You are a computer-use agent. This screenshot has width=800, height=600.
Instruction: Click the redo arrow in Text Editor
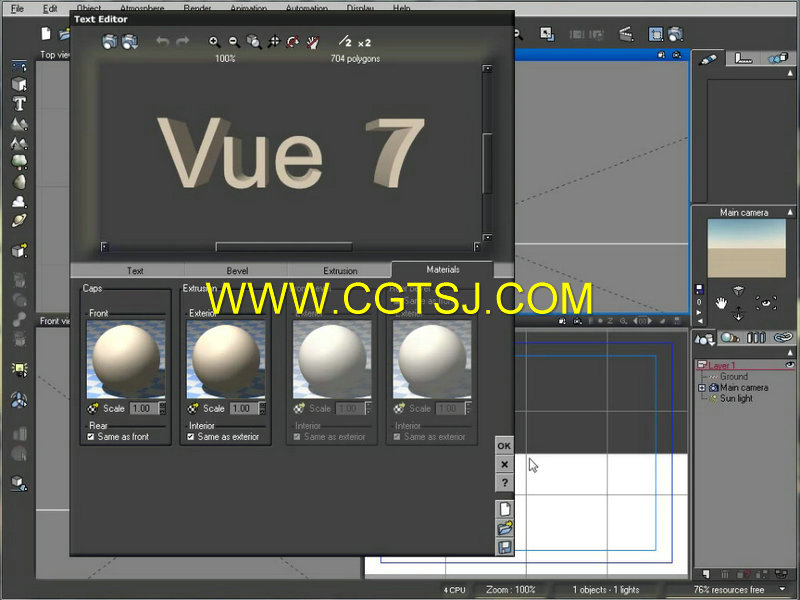click(x=183, y=41)
